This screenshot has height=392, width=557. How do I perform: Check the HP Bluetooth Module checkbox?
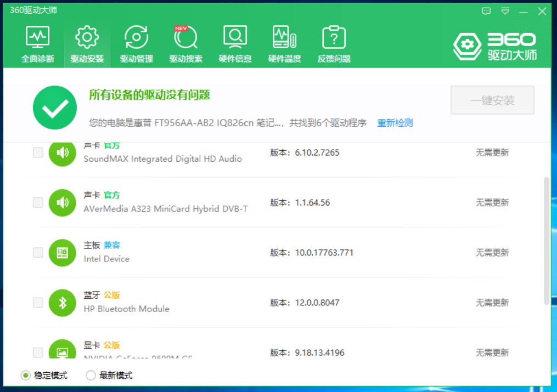tap(38, 303)
